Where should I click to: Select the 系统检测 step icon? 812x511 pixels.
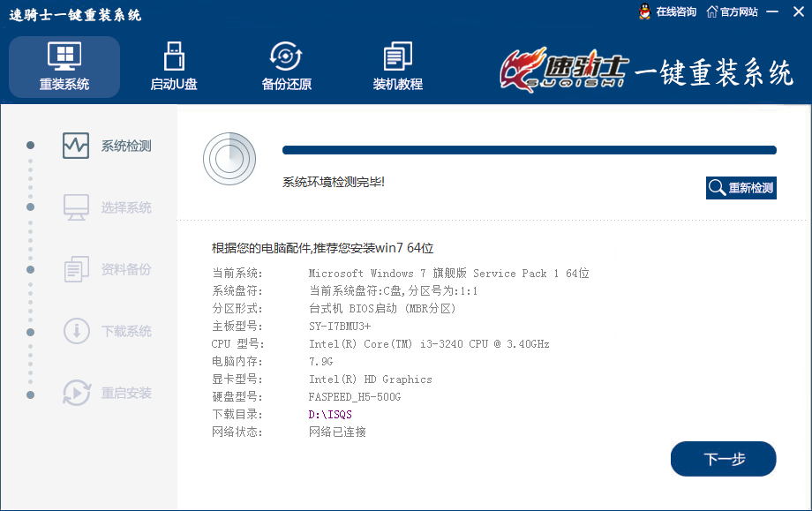(x=76, y=146)
